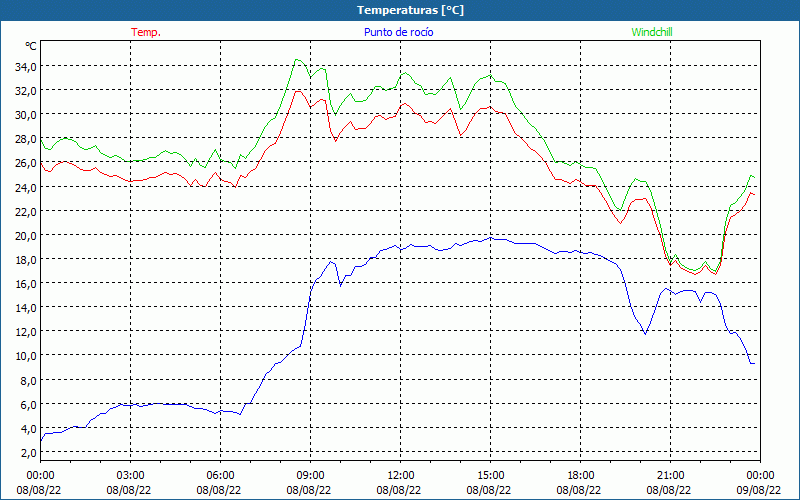Click the 'Temperaturas [°C]' chart title
800x500 pixels.
(410, 10)
